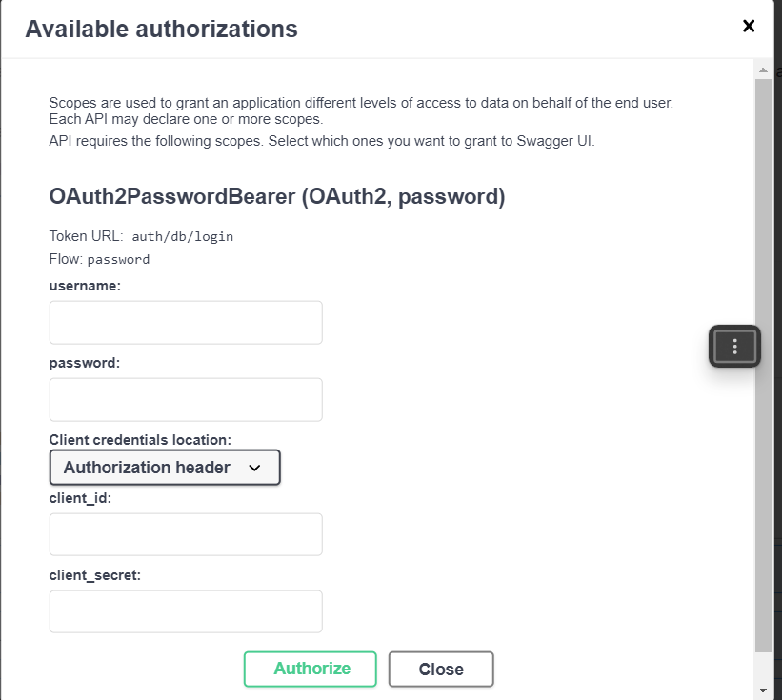Click the OAuth2PasswordBearer section heading

(276, 197)
